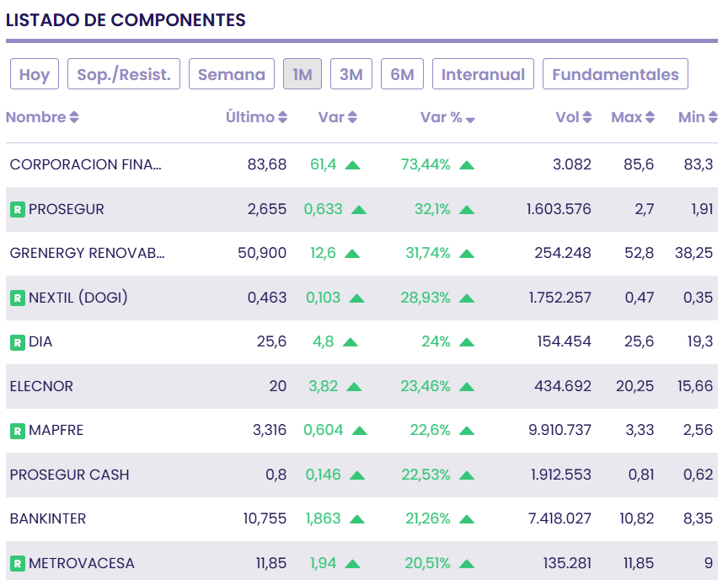Click the R badge beside METROVACESA

(17, 563)
